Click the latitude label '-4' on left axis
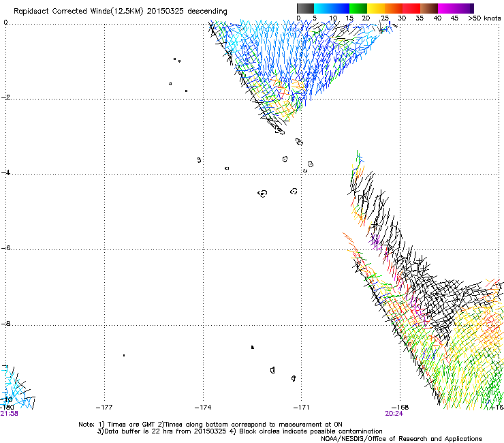Image resolution: width=504 pixels, height=443 pixels. pos(5,172)
